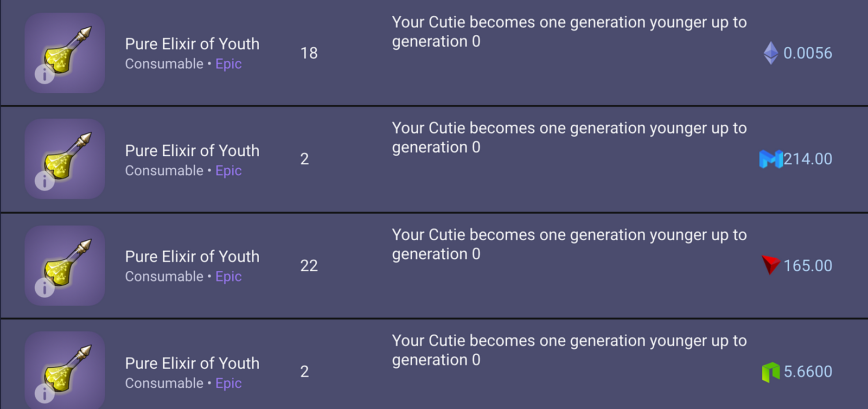This screenshot has height=409, width=868.
Task: Click Epic rarity label in first listing
Action: click(x=228, y=64)
